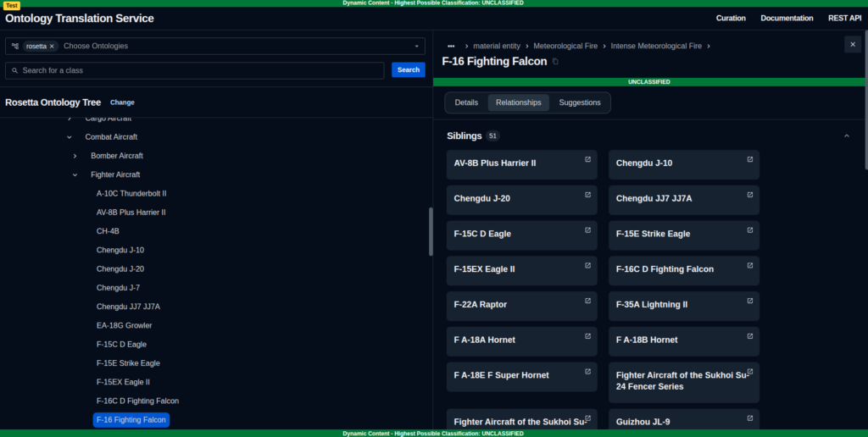Go to material entity breadcrumb
The width and height of the screenshot is (868, 437).
pos(497,46)
